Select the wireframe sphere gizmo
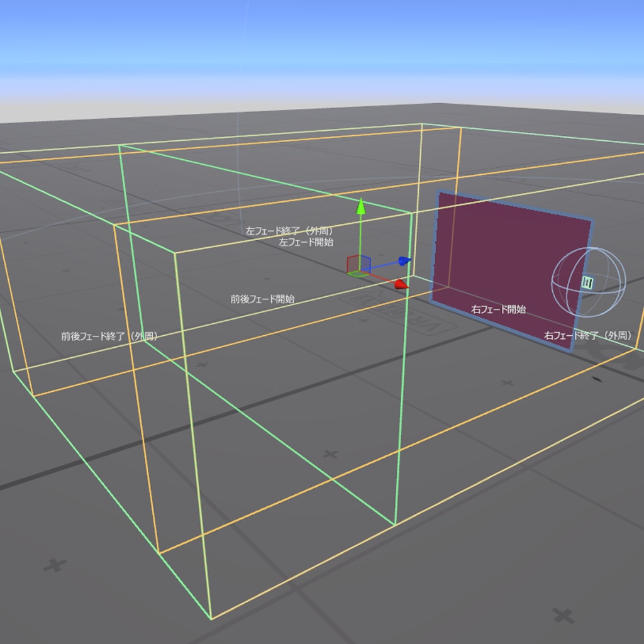The width and height of the screenshot is (644, 644). (588, 282)
